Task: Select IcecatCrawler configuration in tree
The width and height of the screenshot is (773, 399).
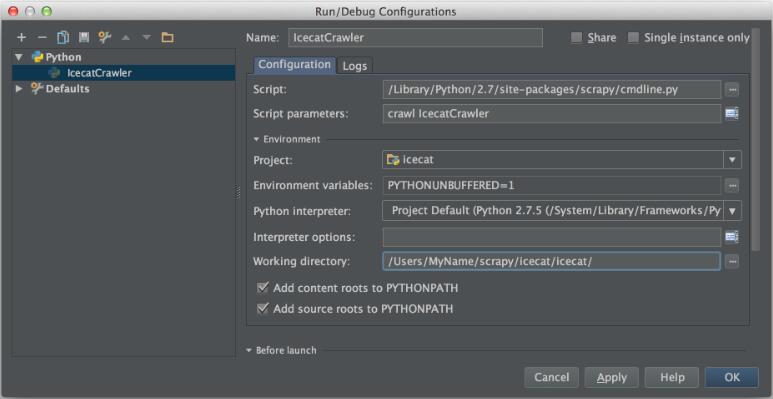Action: [123, 73]
